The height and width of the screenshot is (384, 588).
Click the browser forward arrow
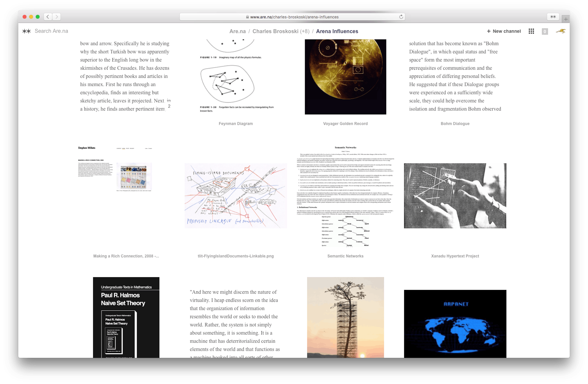click(x=57, y=17)
